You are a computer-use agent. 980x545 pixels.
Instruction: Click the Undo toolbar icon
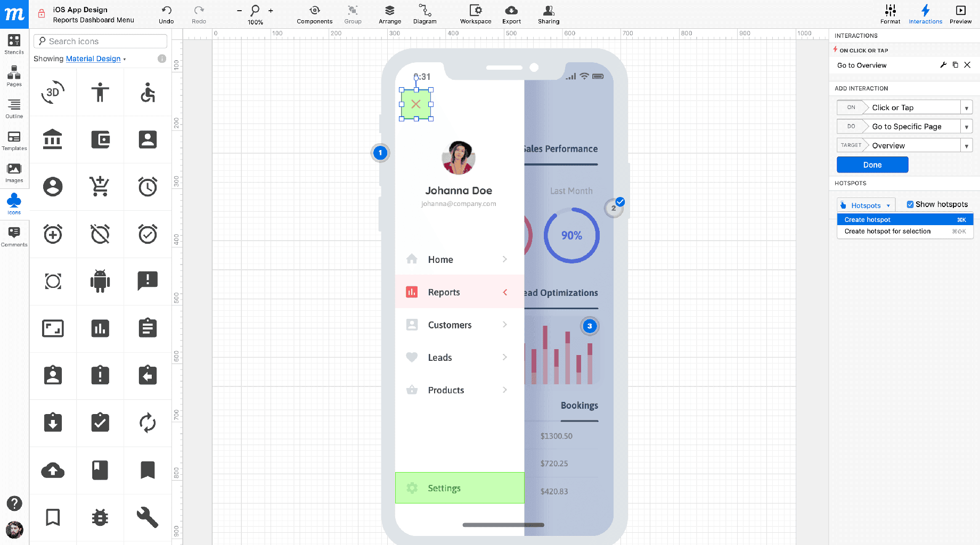(166, 14)
